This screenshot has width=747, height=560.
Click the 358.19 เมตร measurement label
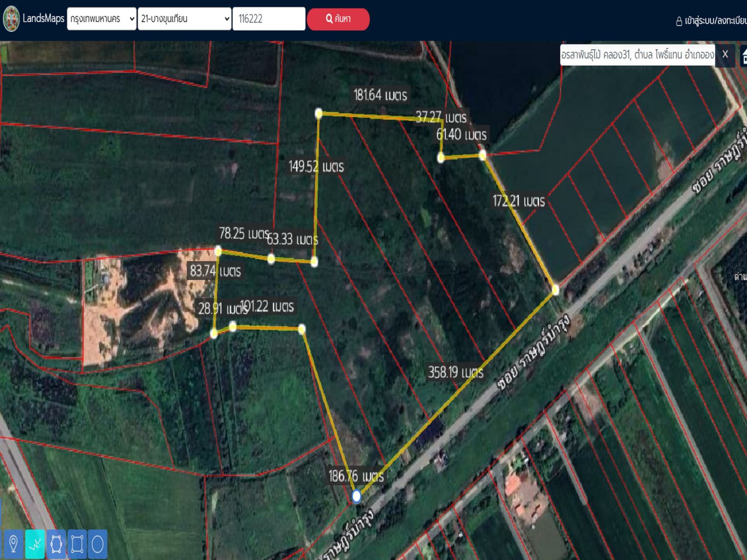(x=456, y=372)
